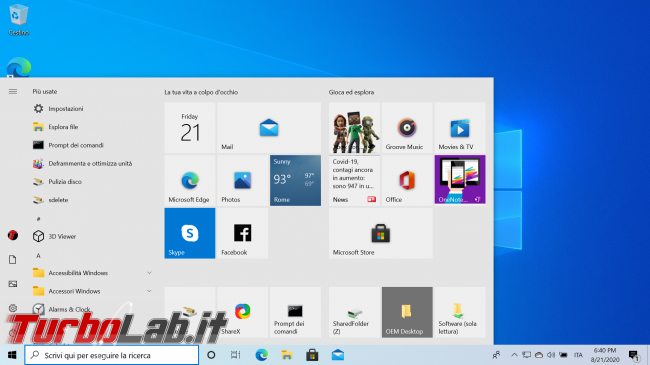This screenshot has width=650, height=365.
Task: Launch 3D Viewer from the app list
Action: pos(92,236)
